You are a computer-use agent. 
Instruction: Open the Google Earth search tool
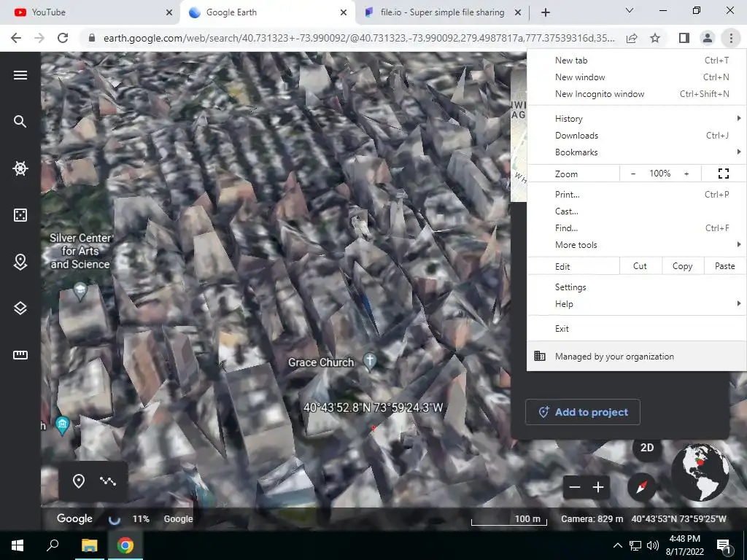[x=20, y=122]
